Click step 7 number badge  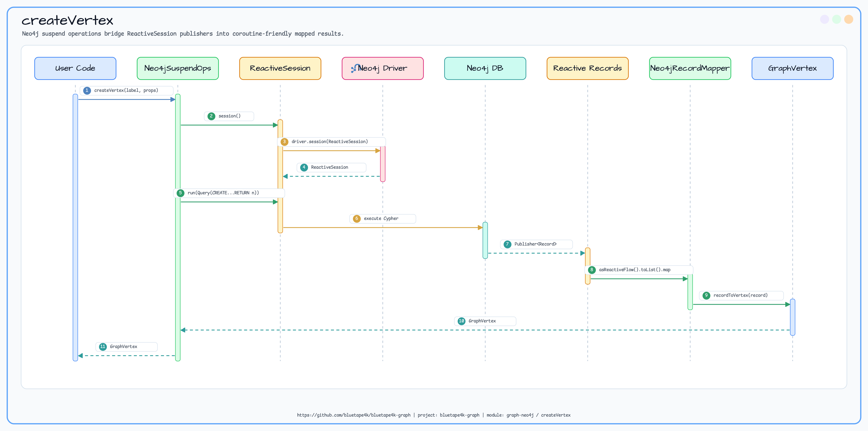(x=507, y=244)
